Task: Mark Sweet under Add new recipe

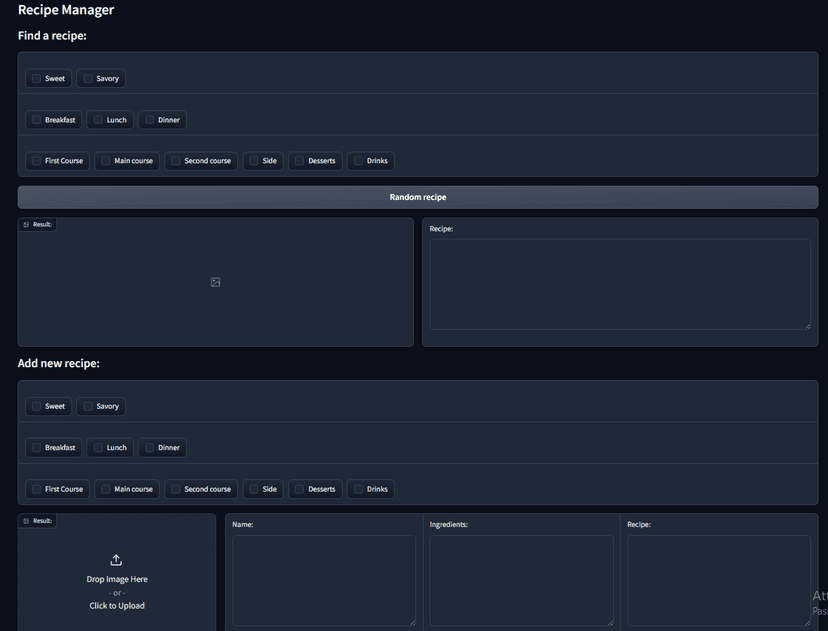Action: 36,406
